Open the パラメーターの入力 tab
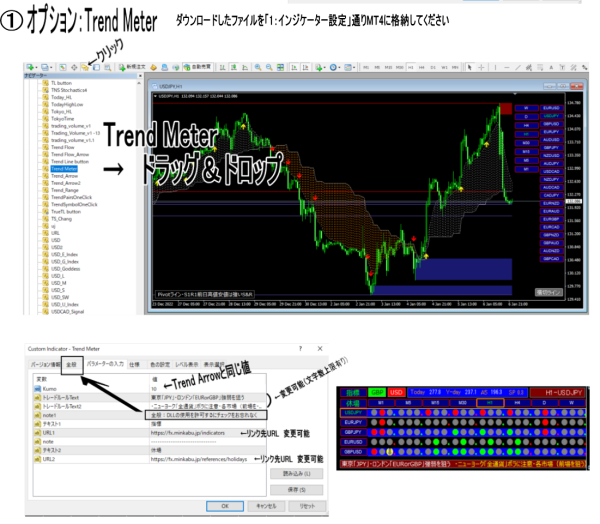The image size is (600, 524). click(x=105, y=364)
